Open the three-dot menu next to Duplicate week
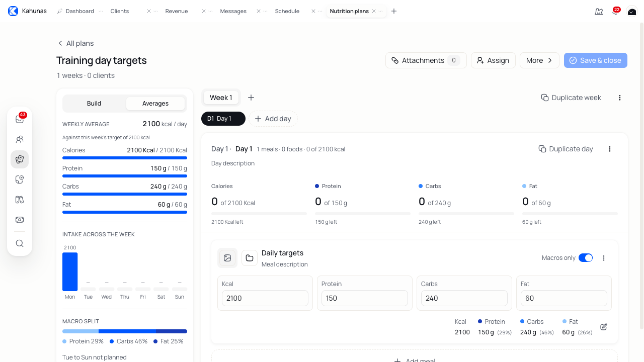 tap(620, 98)
